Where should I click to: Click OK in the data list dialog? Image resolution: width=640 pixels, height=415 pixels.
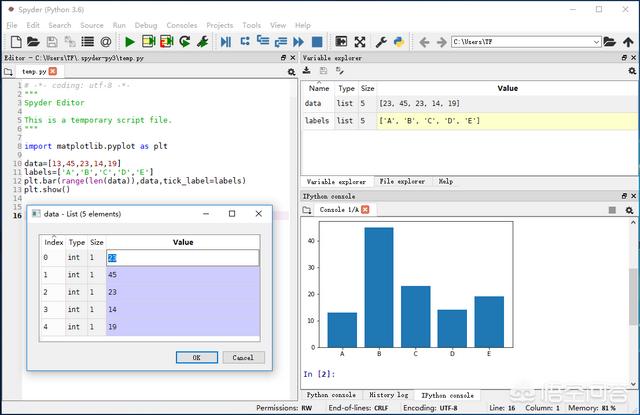coord(196,357)
